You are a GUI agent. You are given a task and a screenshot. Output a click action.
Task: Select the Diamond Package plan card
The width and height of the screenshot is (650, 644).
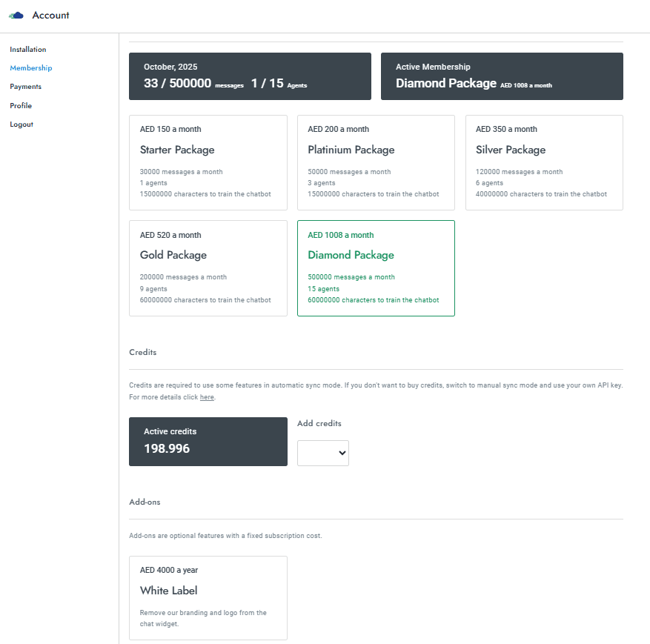pos(376,268)
